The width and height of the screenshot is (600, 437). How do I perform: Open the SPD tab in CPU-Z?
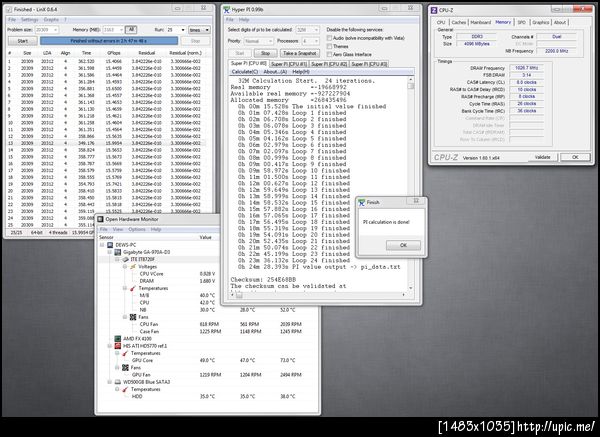click(x=522, y=23)
